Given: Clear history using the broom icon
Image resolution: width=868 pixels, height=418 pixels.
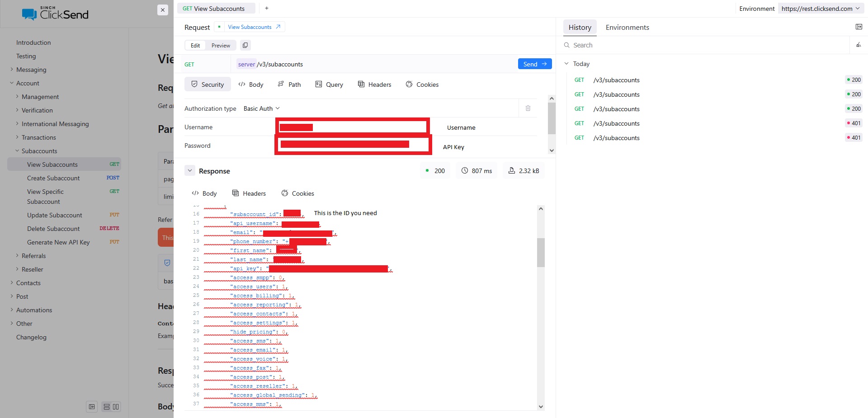Looking at the screenshot, I should pyautogui.click(x=859, y=45).
